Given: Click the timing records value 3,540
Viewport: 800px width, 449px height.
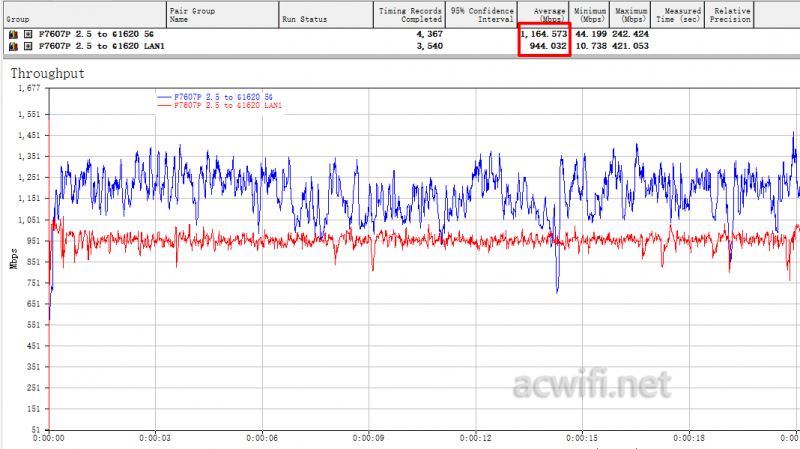Looking at the screenshot, I should click(429, 46).
